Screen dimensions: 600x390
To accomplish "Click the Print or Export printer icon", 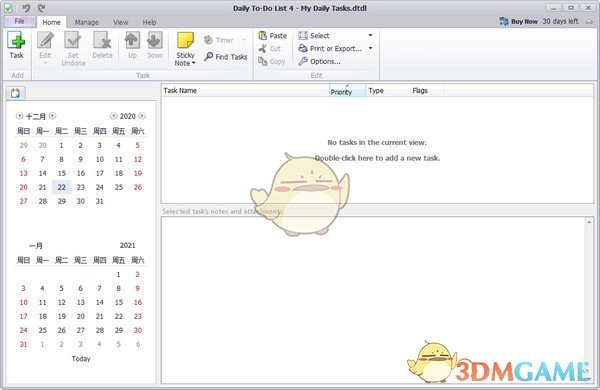I will (x=303, y=48).
